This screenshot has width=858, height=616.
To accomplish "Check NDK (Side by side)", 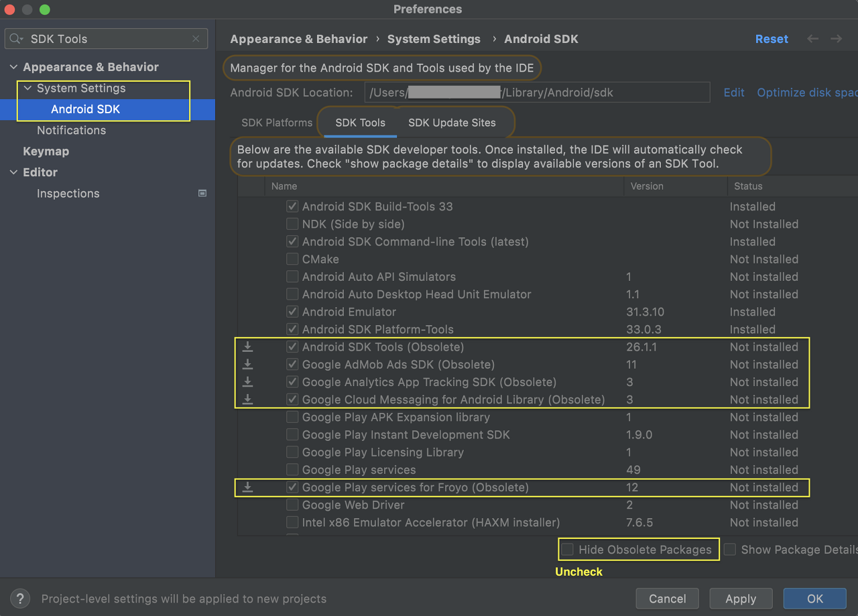I will click(x=292, y=224).
